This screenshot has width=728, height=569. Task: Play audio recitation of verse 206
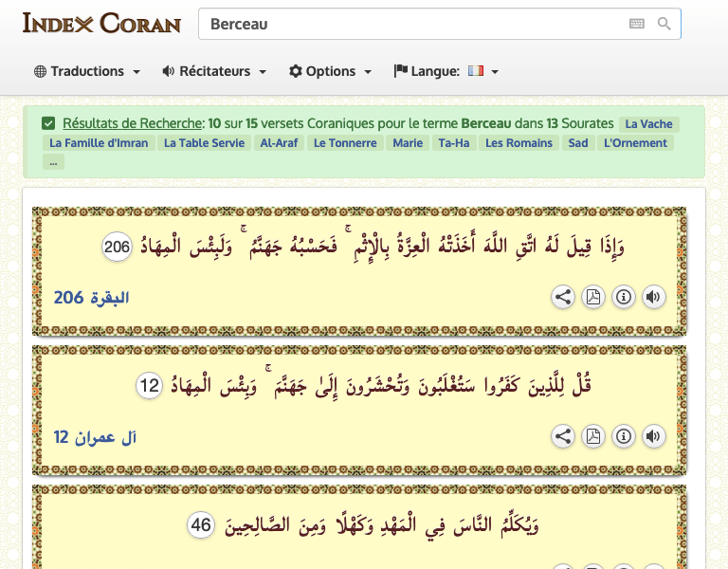pyautogui.click(x=653, y=298)
